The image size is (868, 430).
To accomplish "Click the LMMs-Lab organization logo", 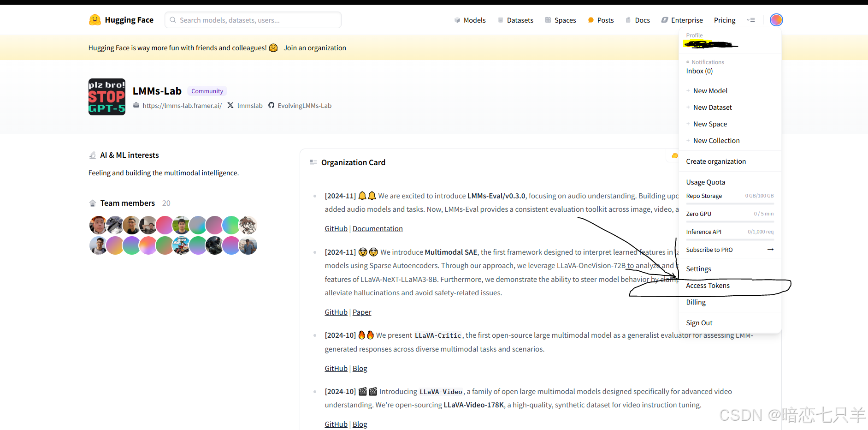I will (x=107, y=97).
